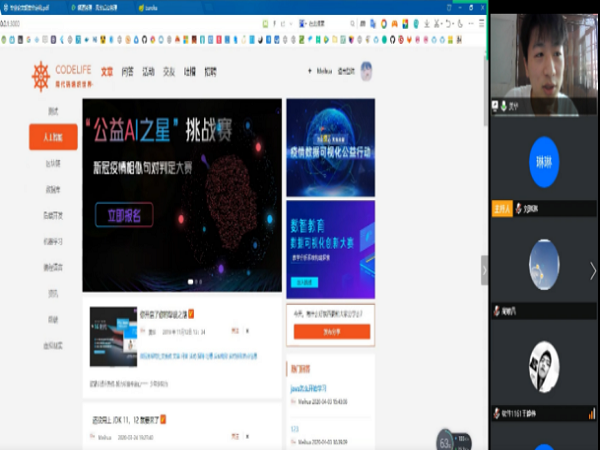
Task: Collapse the participant panel with side arrow
Action: 485,270
